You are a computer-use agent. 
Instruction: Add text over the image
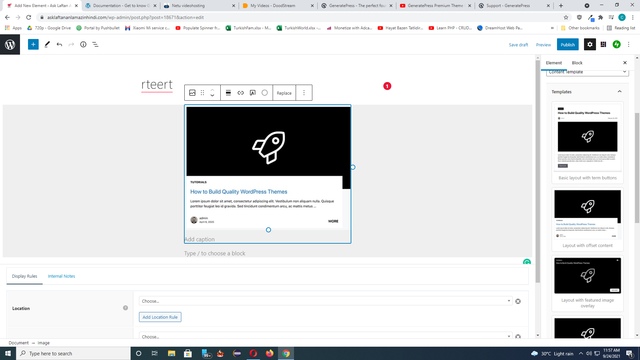click(x=253, y=93)
